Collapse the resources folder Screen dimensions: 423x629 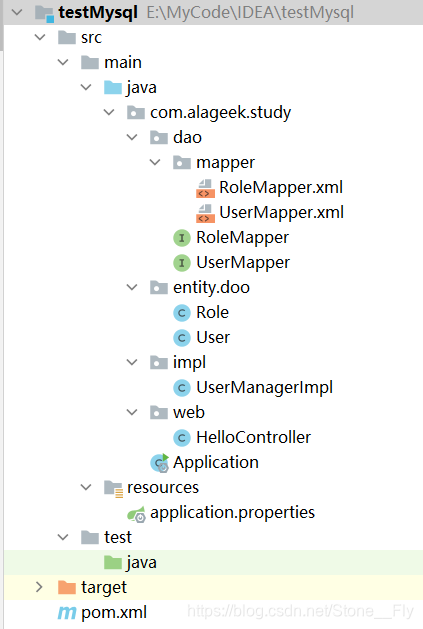coord(86,487)
